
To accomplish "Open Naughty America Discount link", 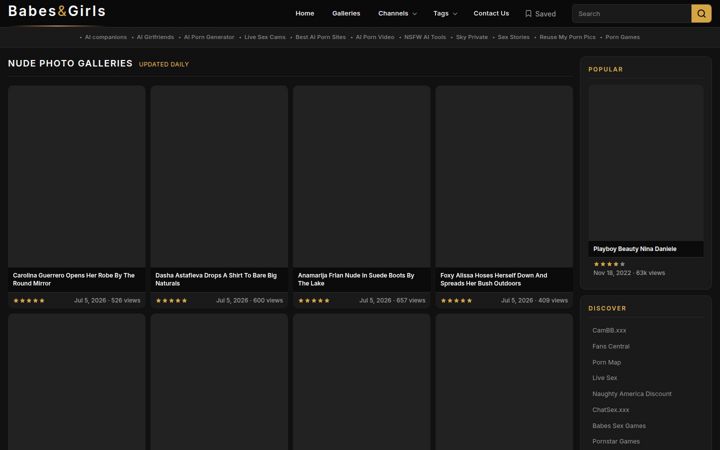I will coord(632,394).
